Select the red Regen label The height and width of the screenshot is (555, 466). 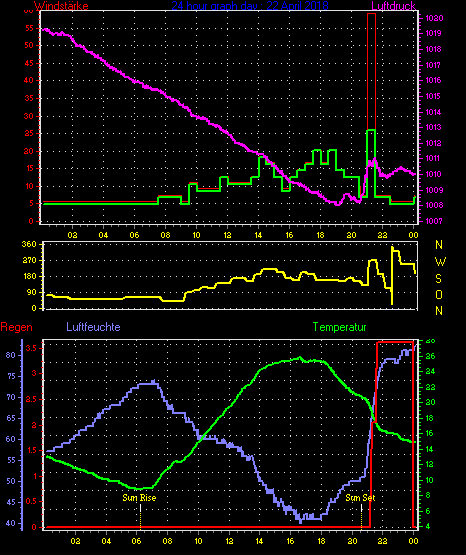[x=16, y=327]
